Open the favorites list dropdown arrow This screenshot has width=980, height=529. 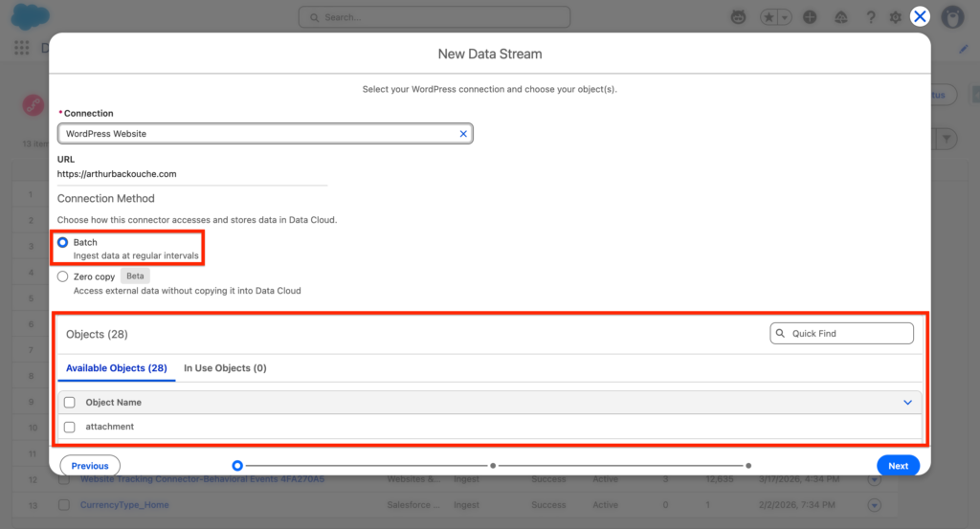785,17
